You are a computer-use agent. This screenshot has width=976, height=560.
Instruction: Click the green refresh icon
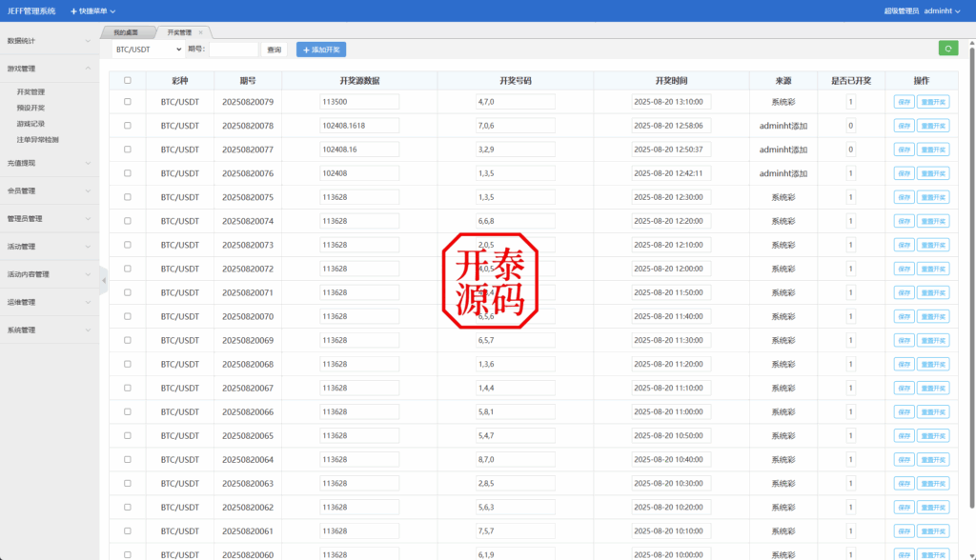click(946, 49)
